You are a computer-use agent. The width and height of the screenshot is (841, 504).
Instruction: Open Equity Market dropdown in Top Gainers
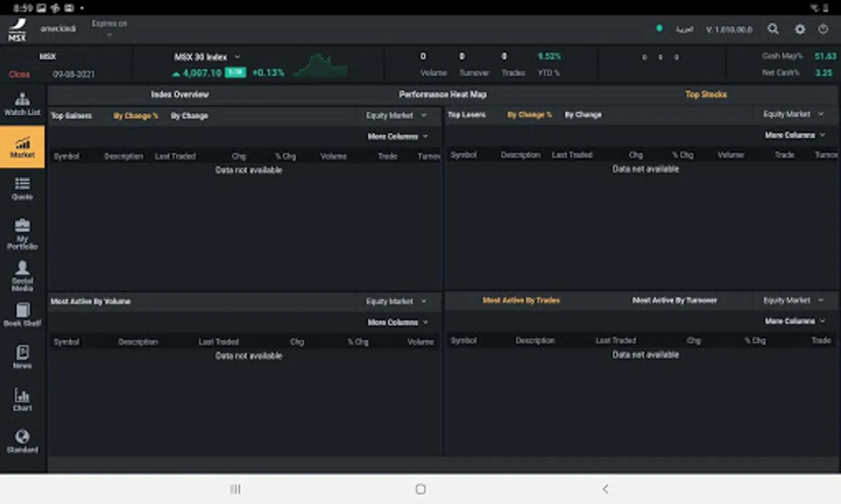point(396,115)
